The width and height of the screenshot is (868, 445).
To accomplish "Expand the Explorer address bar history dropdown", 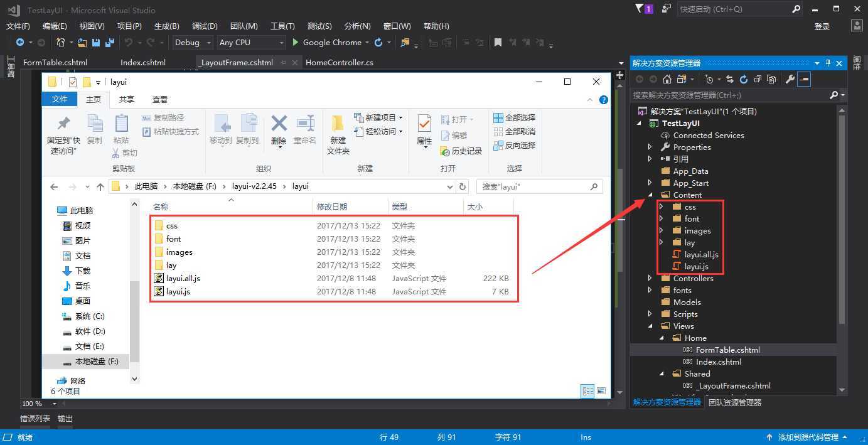I will point(449,187).
